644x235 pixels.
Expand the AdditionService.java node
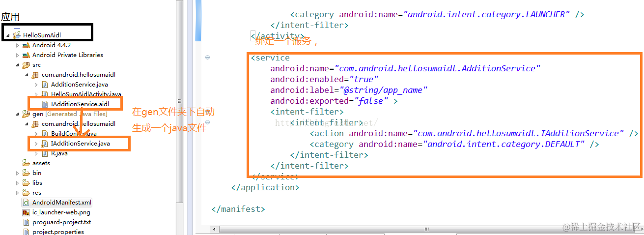pyautogui.click(x=36, y=85)
